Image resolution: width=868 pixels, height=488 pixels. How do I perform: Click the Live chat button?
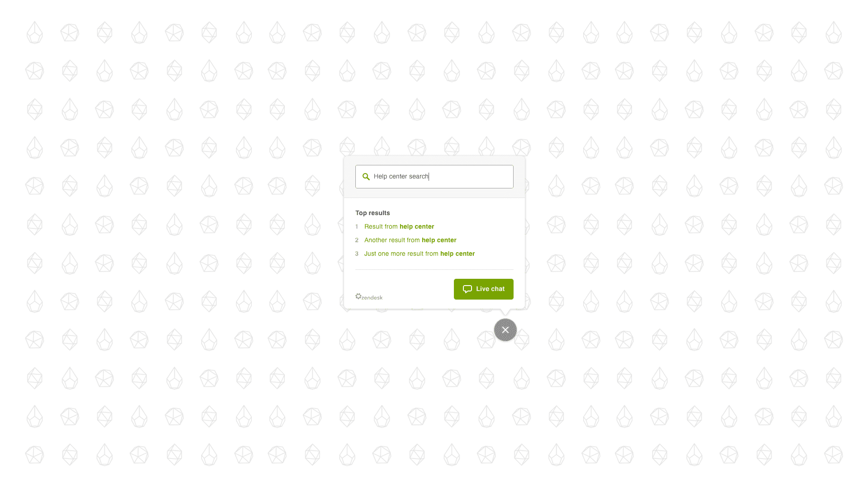483,289
